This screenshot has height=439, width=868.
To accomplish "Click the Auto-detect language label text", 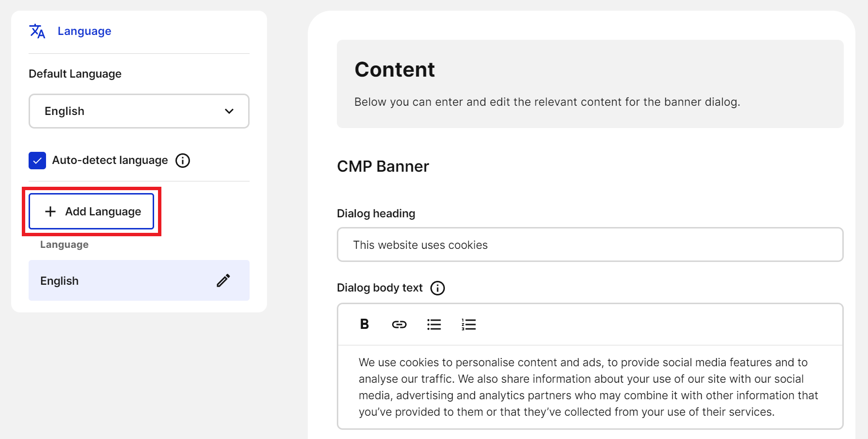I will tap(110, 160).
